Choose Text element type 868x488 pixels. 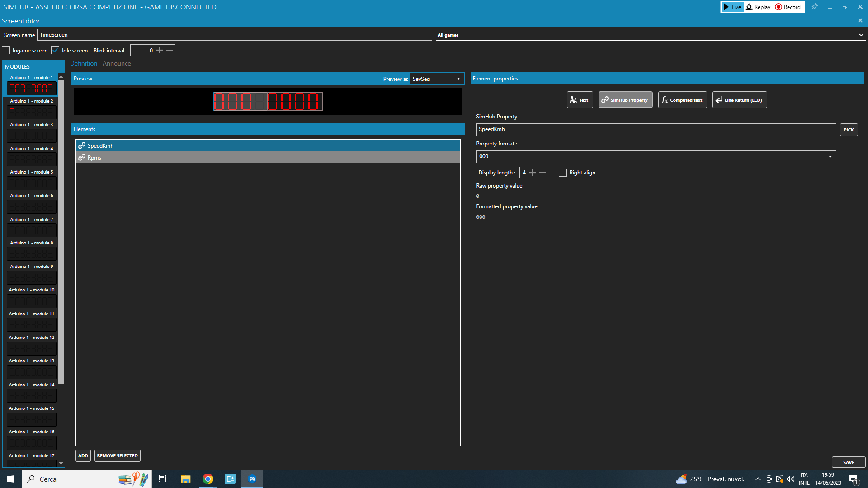click(580, 100)
